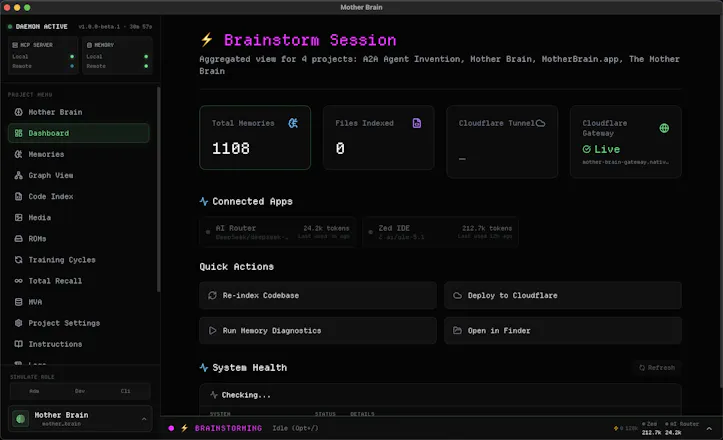The image size is (723, 440).
Task: Click the Re-index refresh arrows icon
Action: [x=213, y=296]
